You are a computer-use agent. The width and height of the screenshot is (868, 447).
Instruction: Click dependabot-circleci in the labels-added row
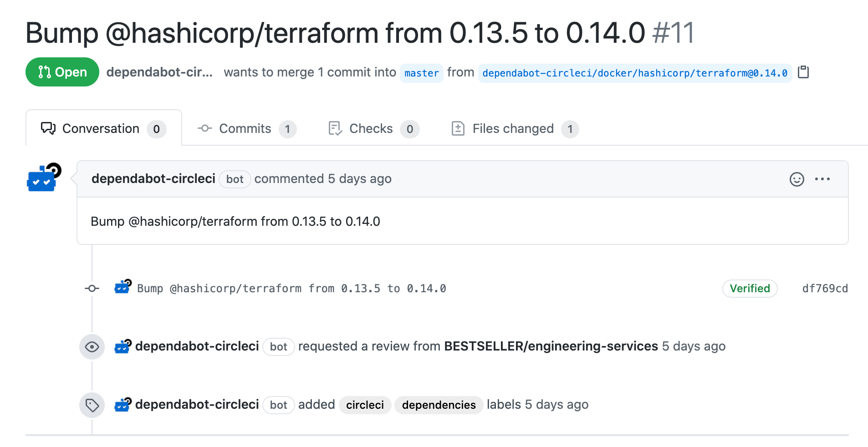pyautogui.click(x=197, y=404)
